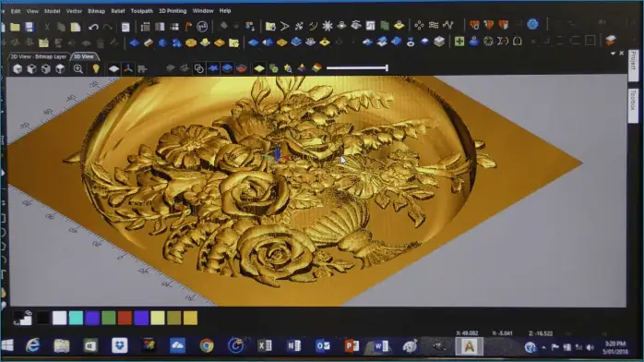Select the cyan colour swatch
This screenshot has width=644, height=362.
click(76, 318)
